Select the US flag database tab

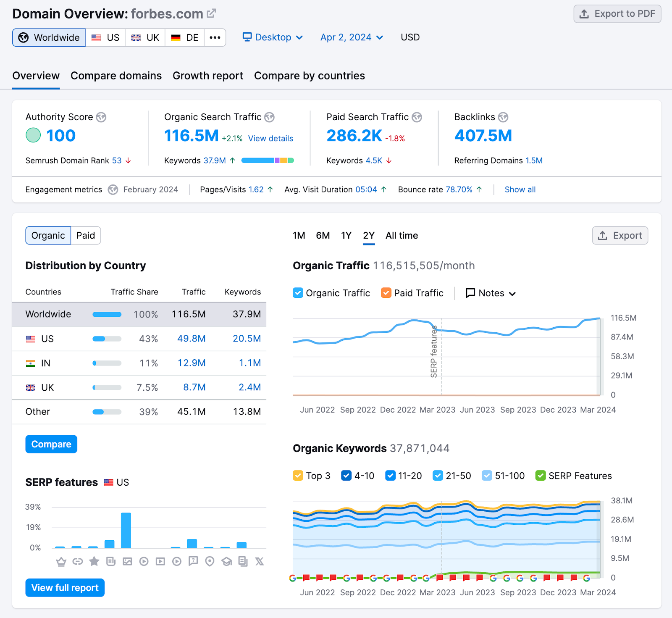click(105, 37)
